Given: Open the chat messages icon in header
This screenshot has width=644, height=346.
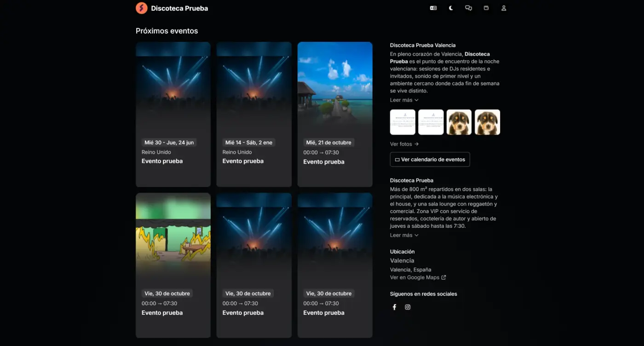Looking at the screenshot, I should point(468,8).
